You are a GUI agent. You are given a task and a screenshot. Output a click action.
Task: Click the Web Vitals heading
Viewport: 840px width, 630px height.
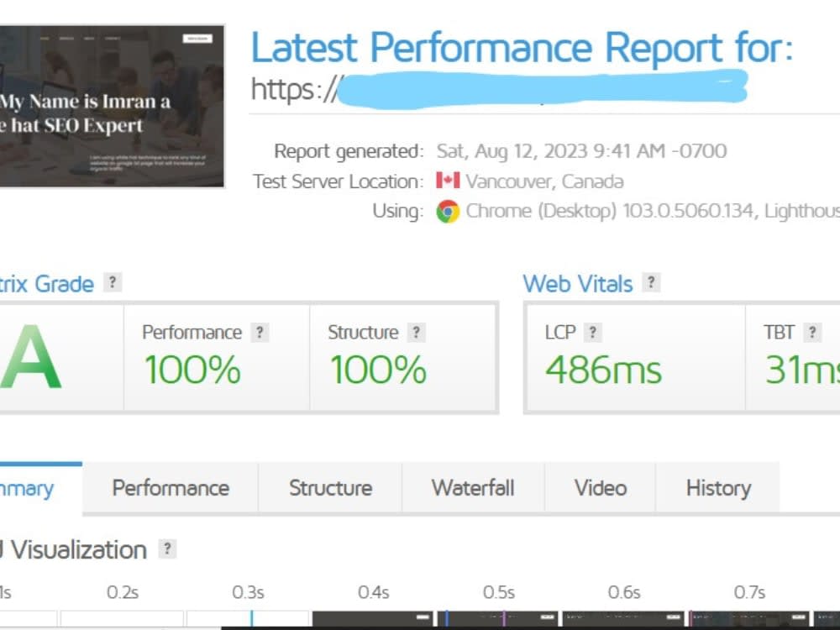click(578, 283)
